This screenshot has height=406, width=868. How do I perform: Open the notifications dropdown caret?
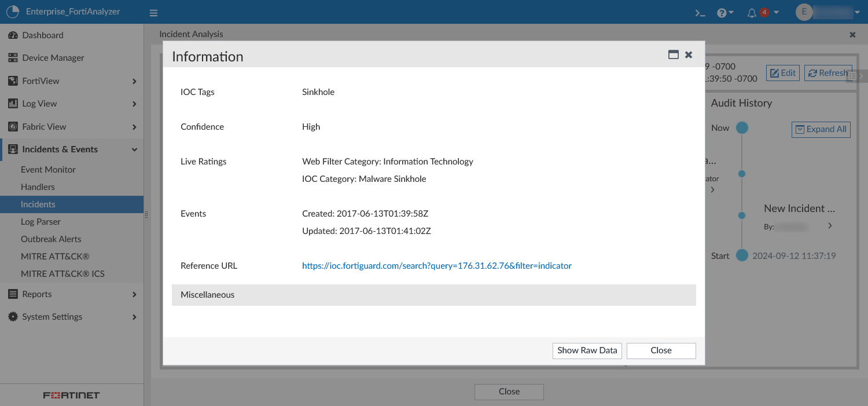coord(777,13)
